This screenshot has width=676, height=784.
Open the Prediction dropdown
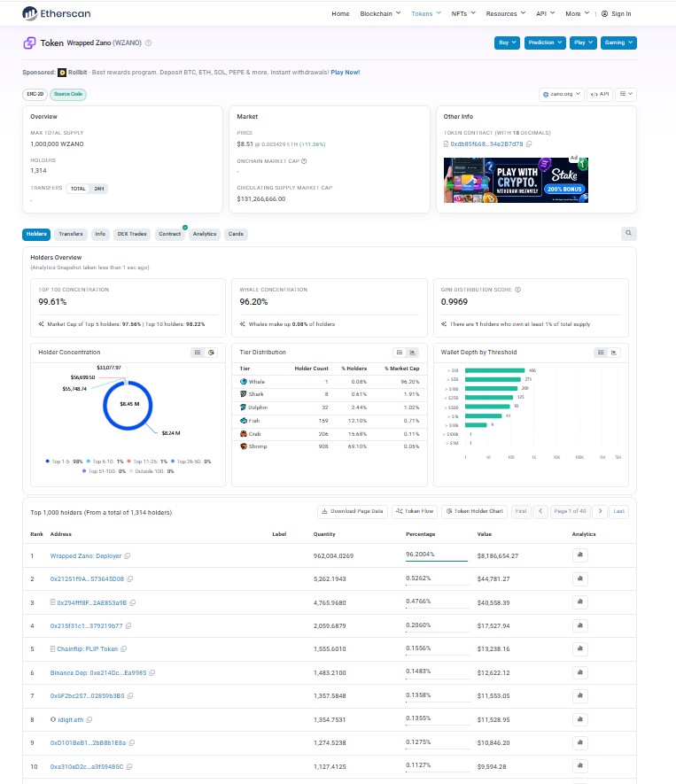(x=545, y=43)
